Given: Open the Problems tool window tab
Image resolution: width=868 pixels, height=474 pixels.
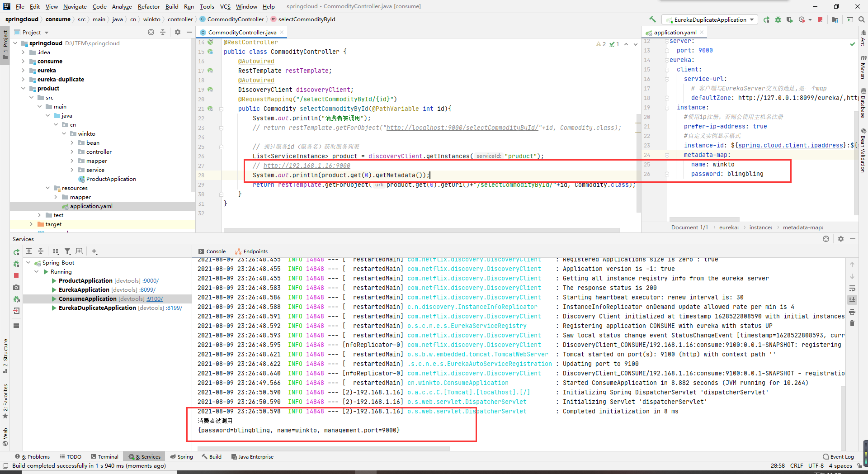Looking at the screenshot, I should (x=33, y=456).
